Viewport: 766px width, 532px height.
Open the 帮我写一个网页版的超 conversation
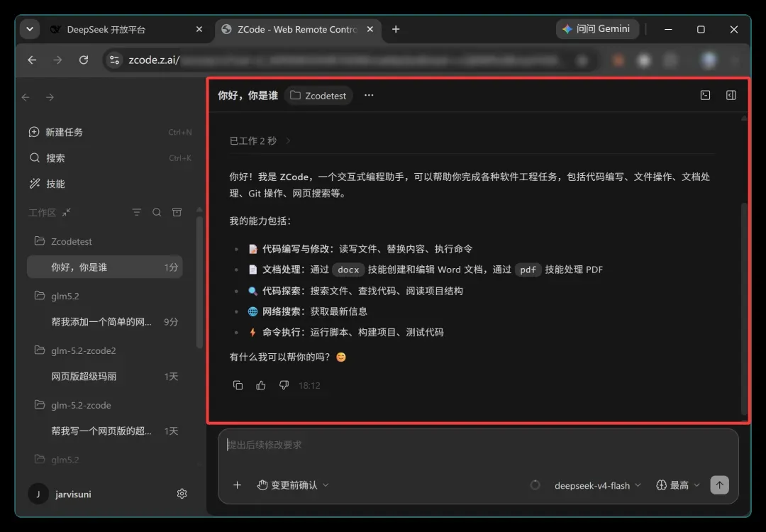pyautogui.click(x=104, y=431)
